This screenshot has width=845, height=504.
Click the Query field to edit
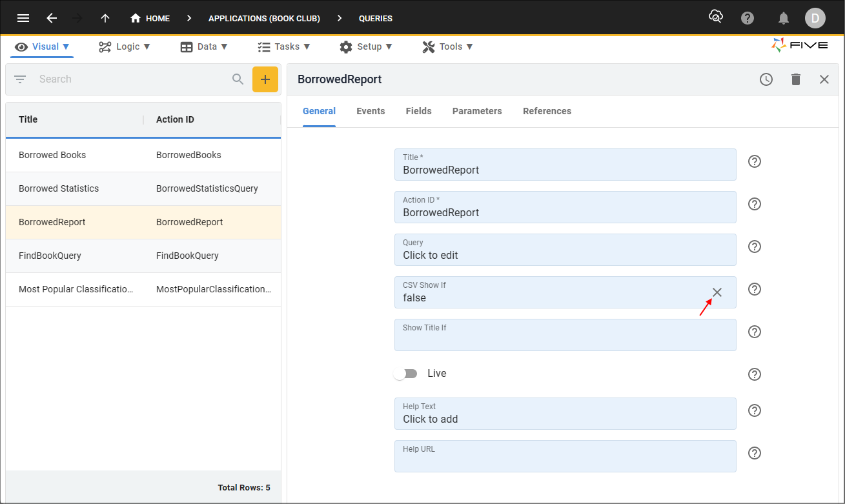[565, 250]
